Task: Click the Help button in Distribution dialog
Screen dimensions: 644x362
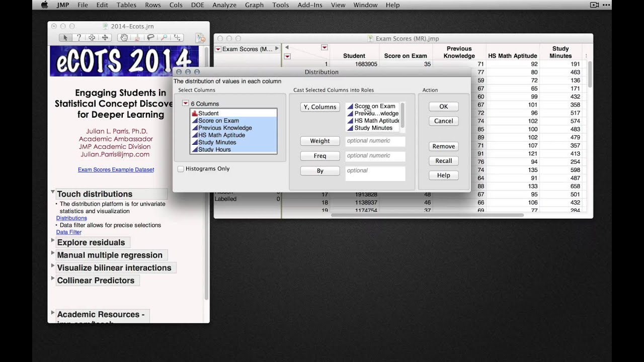Action: coord(444,175)
